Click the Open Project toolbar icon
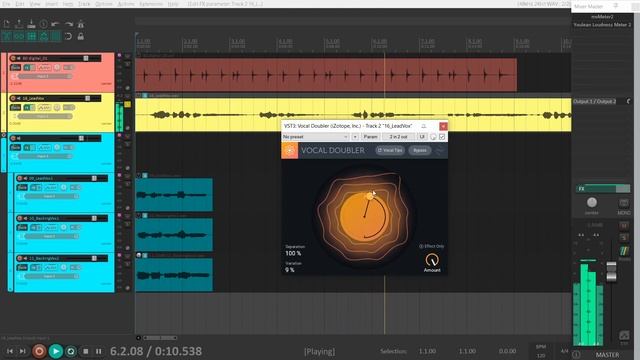640x360 pixels. (19, 24)
